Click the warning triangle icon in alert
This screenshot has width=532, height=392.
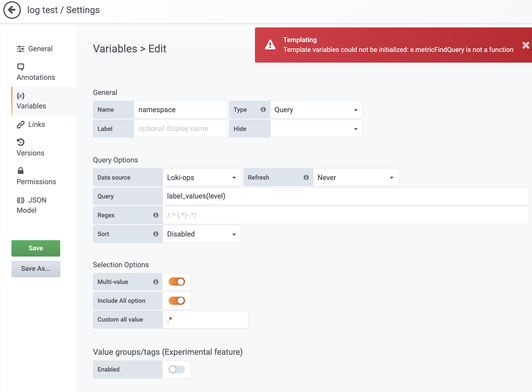tap(270, 45)
